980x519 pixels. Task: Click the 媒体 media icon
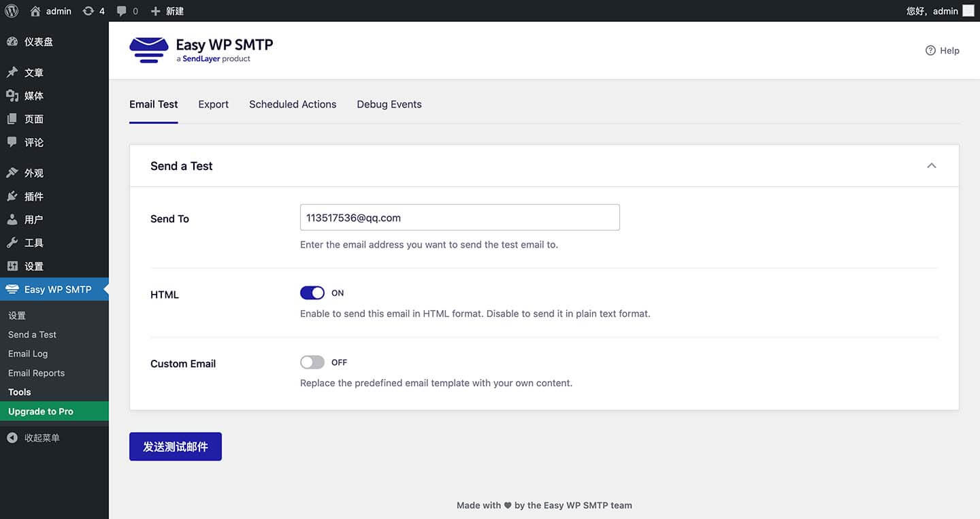click(12, 96)
